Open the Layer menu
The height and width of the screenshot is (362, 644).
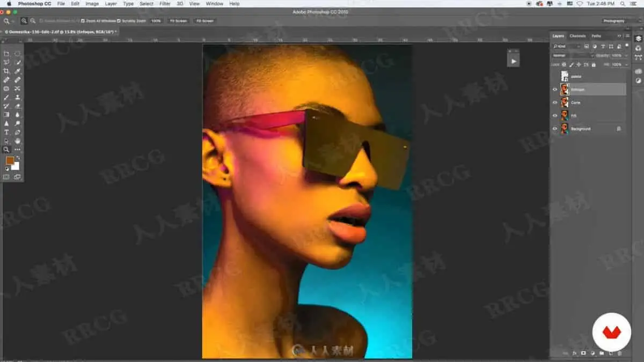[111, 3]
